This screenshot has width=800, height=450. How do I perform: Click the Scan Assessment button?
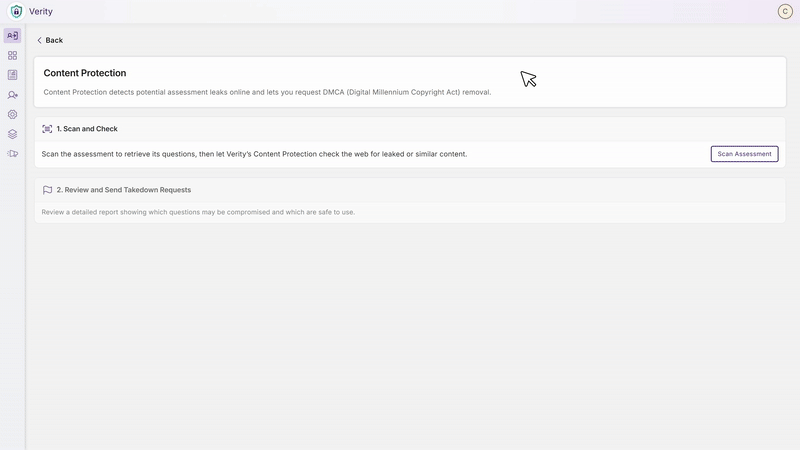pyautogui.click(x=744, y=154)
